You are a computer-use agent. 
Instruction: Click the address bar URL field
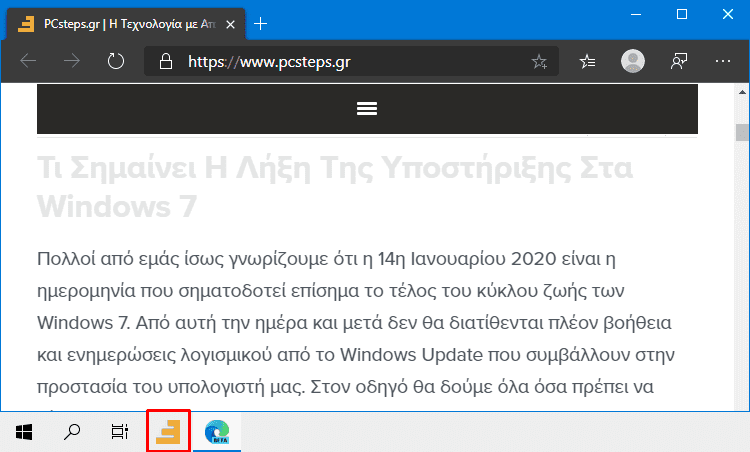click(x=351, y=61)
